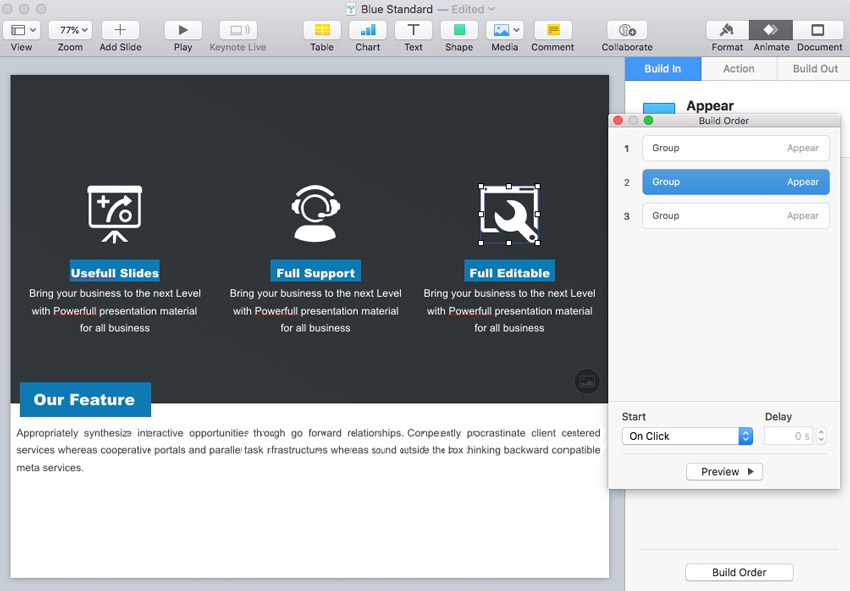Open the Media dropdown

click(505, 30)
